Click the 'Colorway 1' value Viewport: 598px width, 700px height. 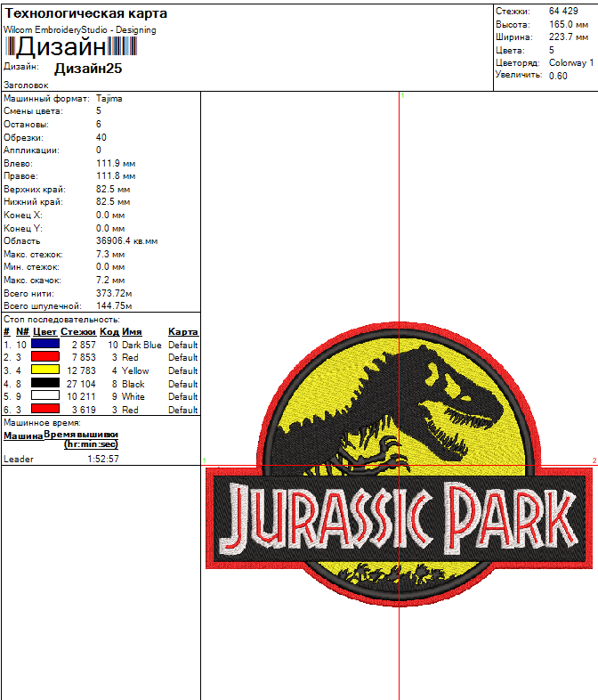click(x=571, y=63)
